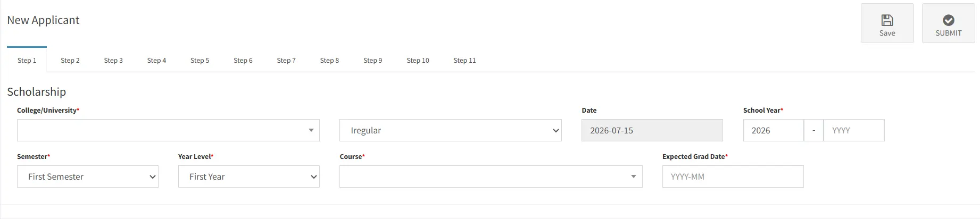Open the Step 11 tab
The height and width of the screenshot is (219, 980).
tap(464, 60)
